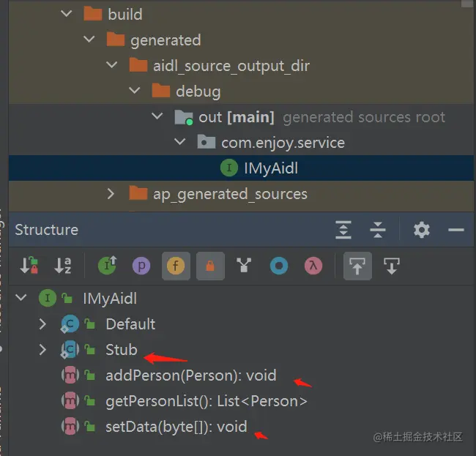Enable Autoscroll to Source

[357, 266]
